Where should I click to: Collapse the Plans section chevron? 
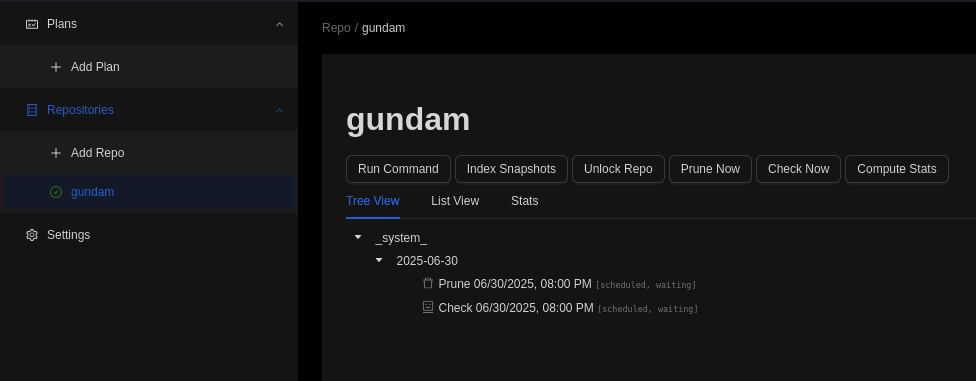coord(279,24)
